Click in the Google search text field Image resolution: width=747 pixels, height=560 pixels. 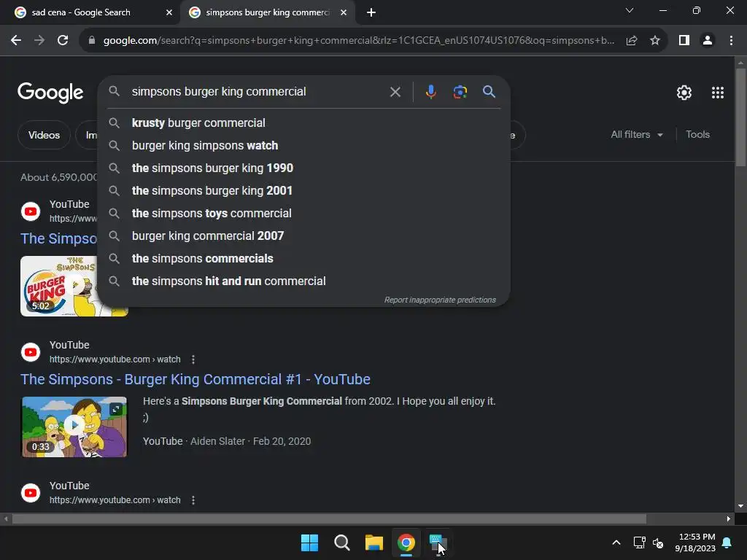click(x=258, y=91)
